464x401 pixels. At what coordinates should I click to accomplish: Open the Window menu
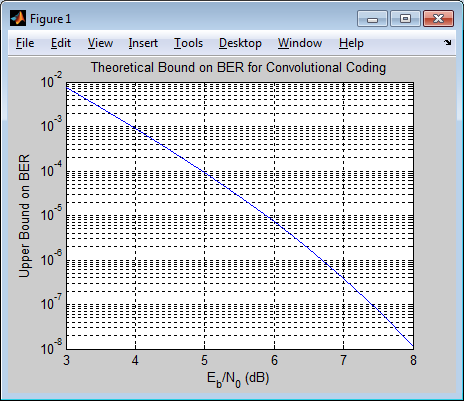tap(300, 43)
